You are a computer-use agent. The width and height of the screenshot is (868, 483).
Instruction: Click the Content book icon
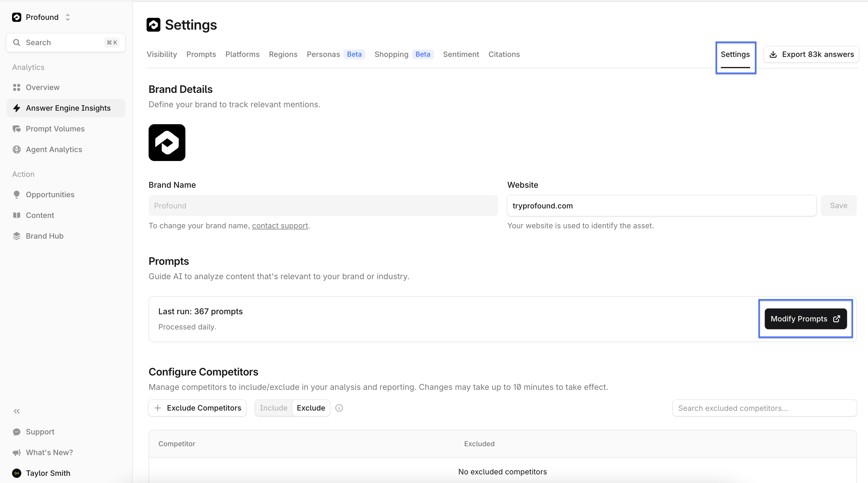16,215
